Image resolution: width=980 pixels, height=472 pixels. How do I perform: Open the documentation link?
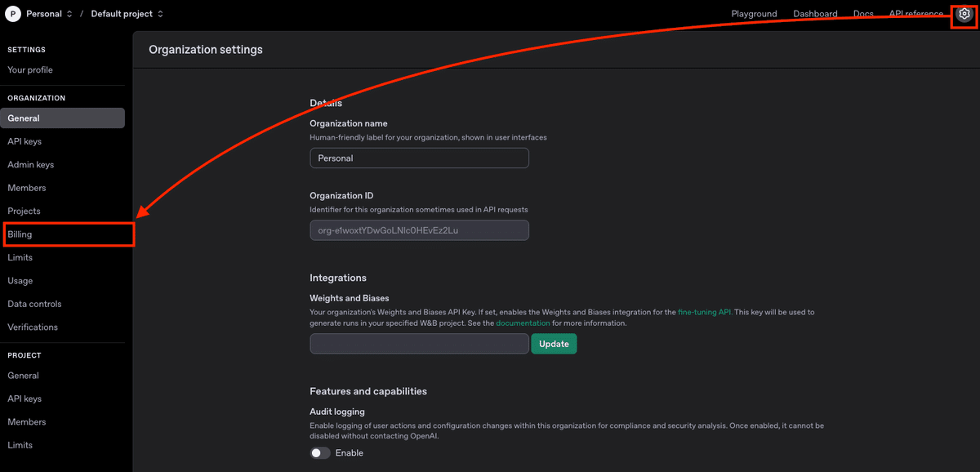pos(523,323)
